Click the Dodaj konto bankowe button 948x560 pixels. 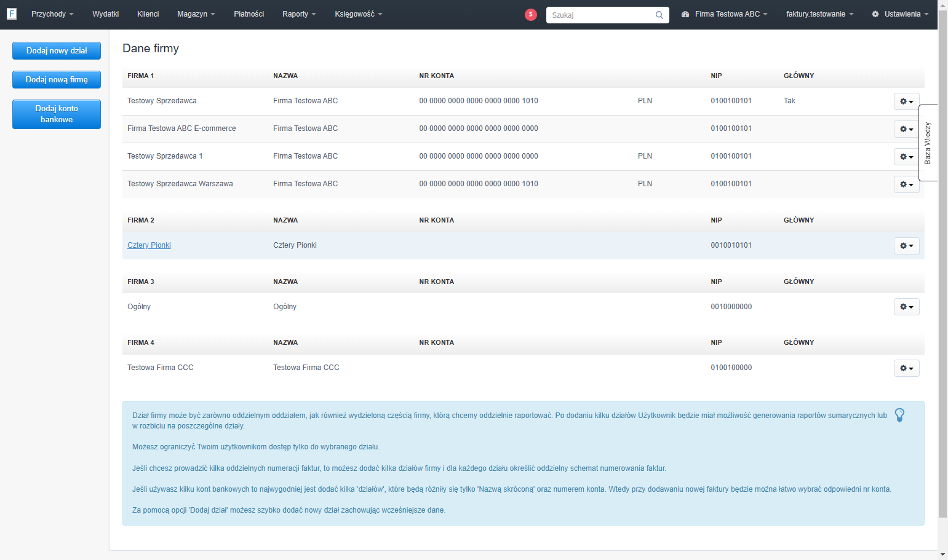pos(57,114)
